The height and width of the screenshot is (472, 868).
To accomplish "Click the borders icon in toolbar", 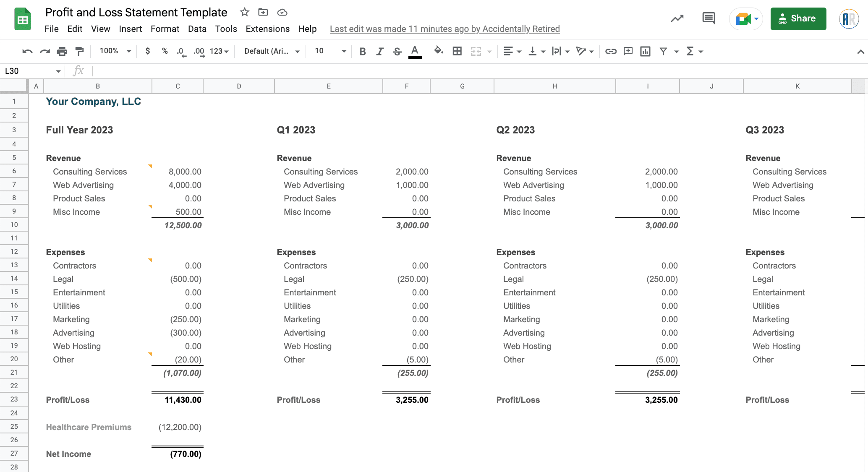I will (x=458, y=51).
